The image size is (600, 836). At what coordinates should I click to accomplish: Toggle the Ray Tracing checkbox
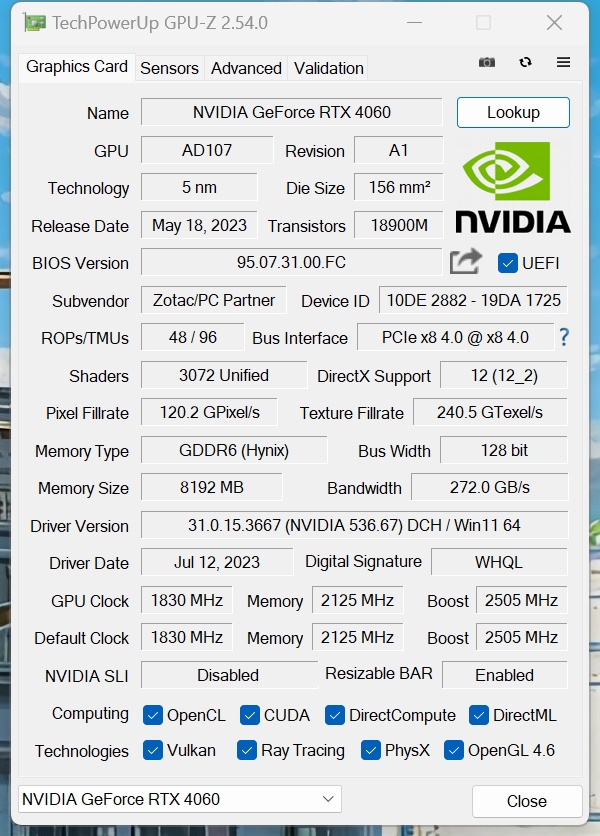pos(247,750)
